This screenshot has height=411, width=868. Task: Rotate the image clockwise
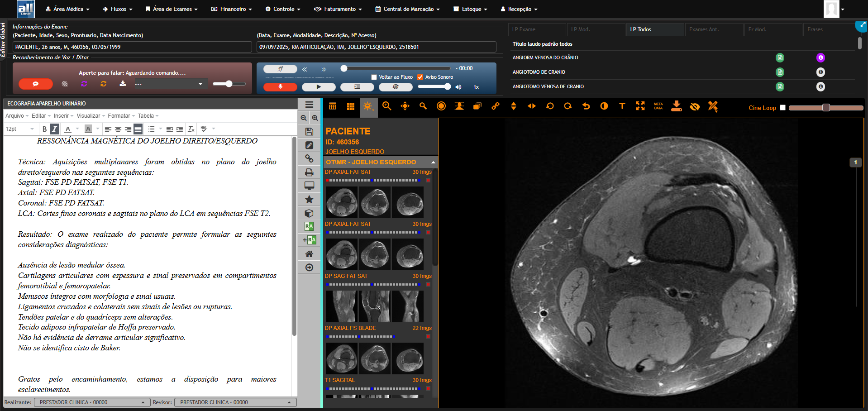568,107
